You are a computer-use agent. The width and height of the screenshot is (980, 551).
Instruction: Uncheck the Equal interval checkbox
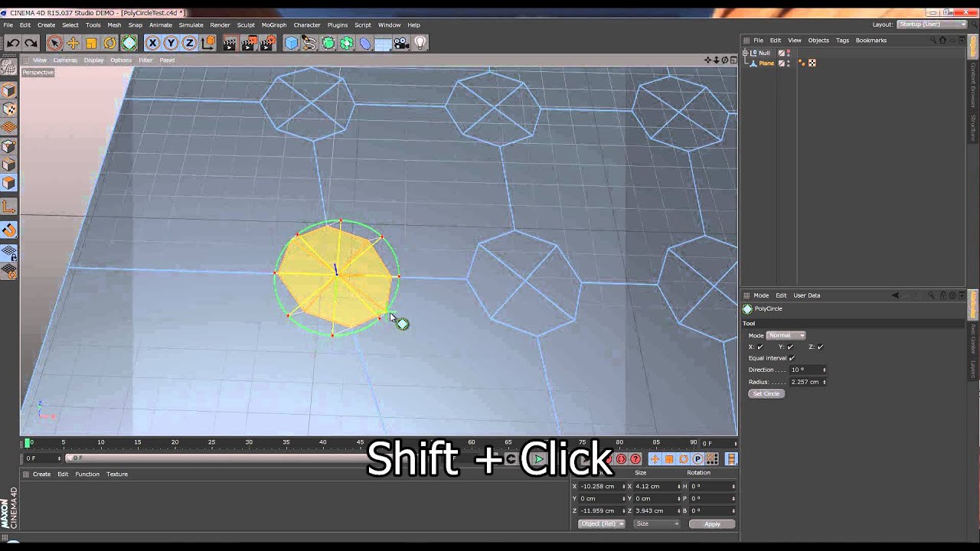792,358
